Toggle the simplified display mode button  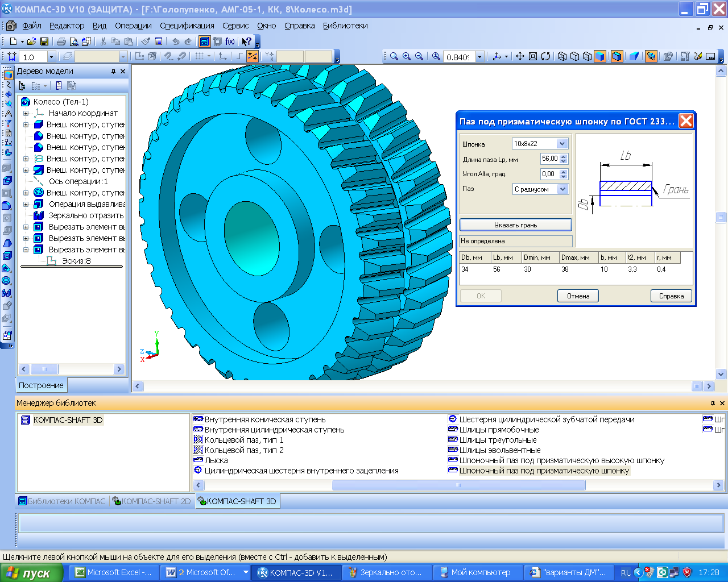(x=651, y=56)
